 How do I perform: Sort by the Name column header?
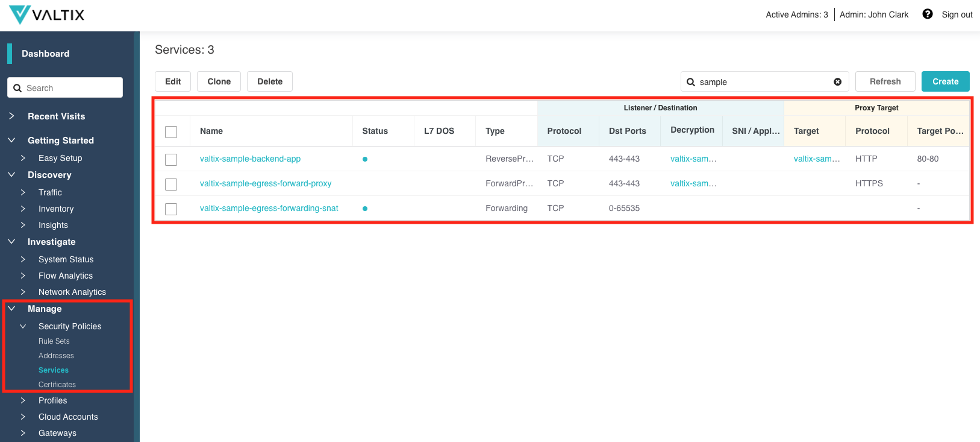pyautogui.click(x=211, y=131)
